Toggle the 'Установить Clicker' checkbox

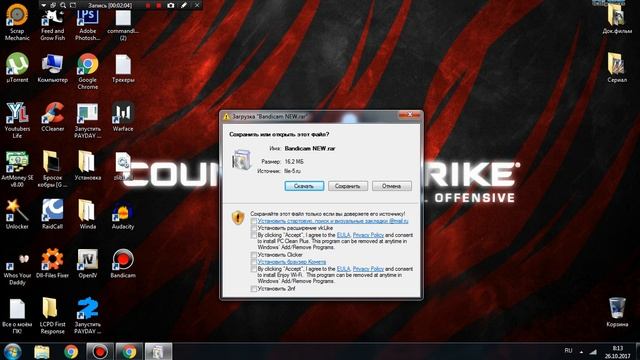click(253, 255)
